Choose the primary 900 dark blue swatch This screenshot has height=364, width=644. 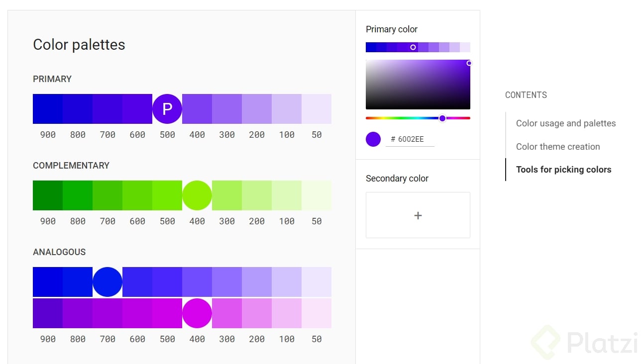pyautogui.click(x=48, y=109)
